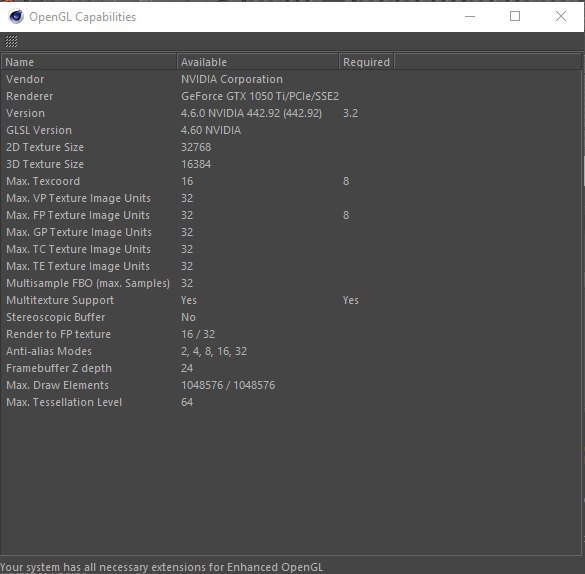Select Max. VP Texture Image Units row
This screenshot has height=574, width=585.
(x=291, y=198)
